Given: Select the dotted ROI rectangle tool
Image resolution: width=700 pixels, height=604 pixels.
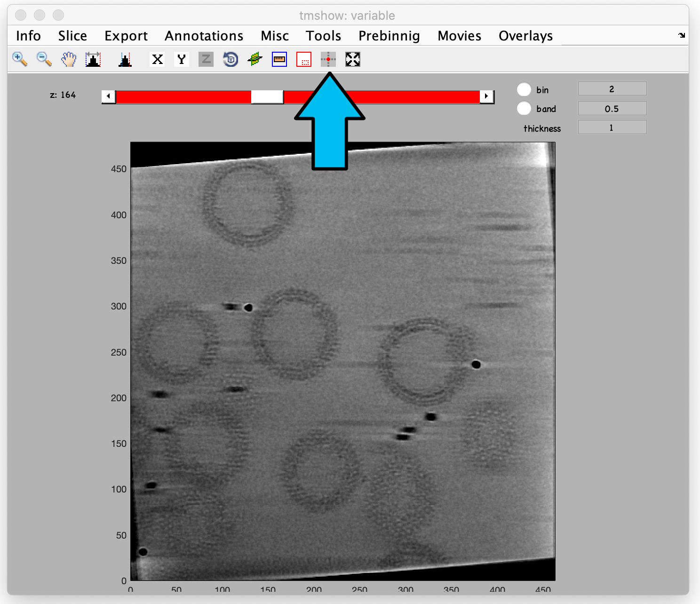Looking at the screenshot, I should click(303, 59).
